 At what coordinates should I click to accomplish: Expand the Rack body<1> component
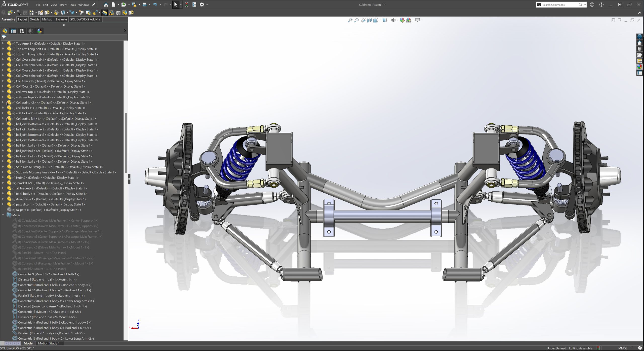coord(3,194)
